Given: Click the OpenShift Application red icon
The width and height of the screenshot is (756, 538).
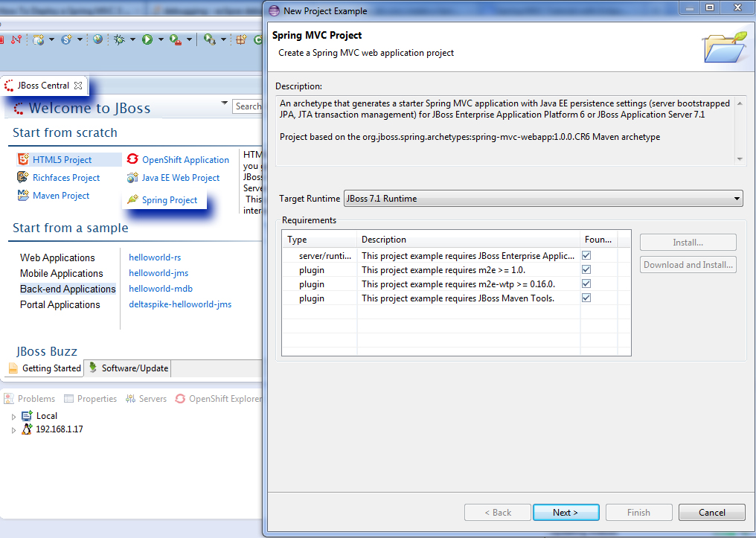Looking at the screenshot, I should [132, 158].
